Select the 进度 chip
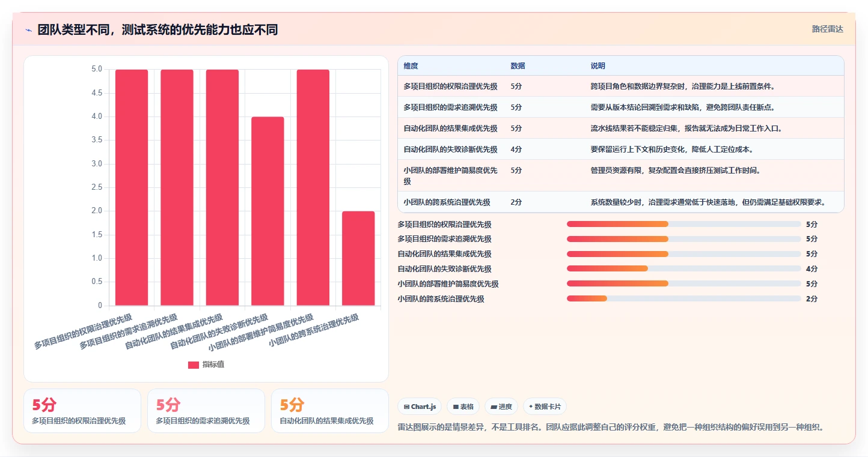Screen dimensions: 868x457 tap(501, 407)
